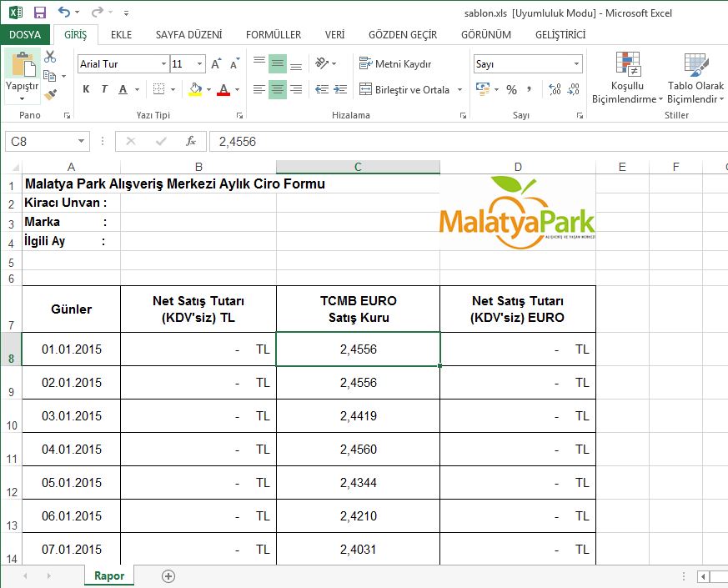Screen dimensions: 728x588
Task: Expand the Sayı number format dropdown
Action: (576, 64)
